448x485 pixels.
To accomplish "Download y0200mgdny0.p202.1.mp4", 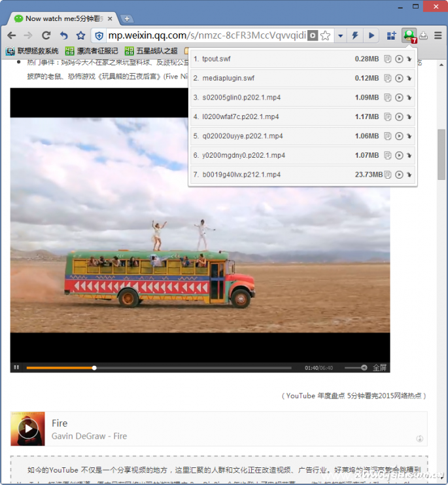I will coord(409,155).
